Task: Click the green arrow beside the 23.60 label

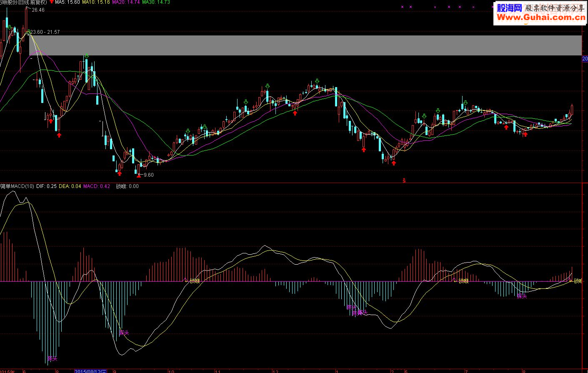Action: click(28, 32)
